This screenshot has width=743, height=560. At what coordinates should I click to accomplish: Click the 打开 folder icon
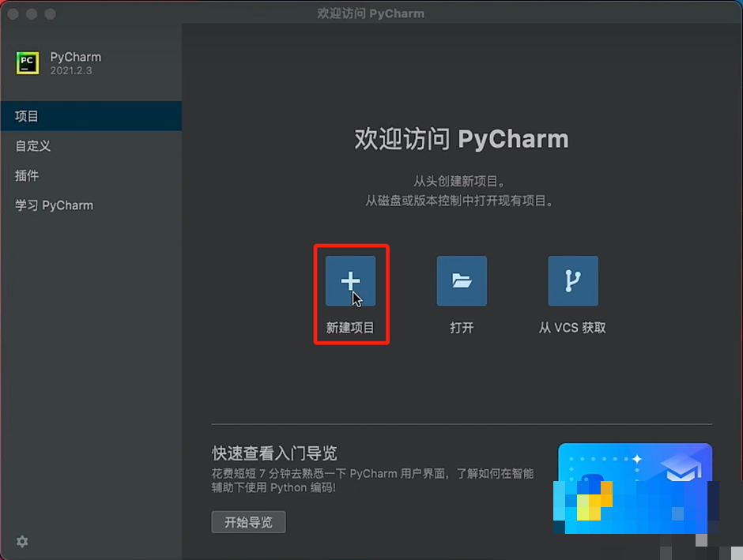point(462,280)
